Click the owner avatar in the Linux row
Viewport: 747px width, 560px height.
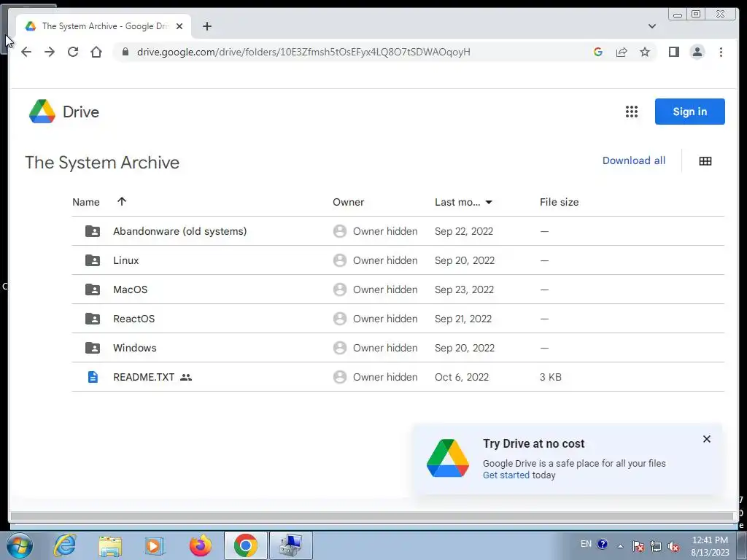pyautogui.click(x=340, y=260)
